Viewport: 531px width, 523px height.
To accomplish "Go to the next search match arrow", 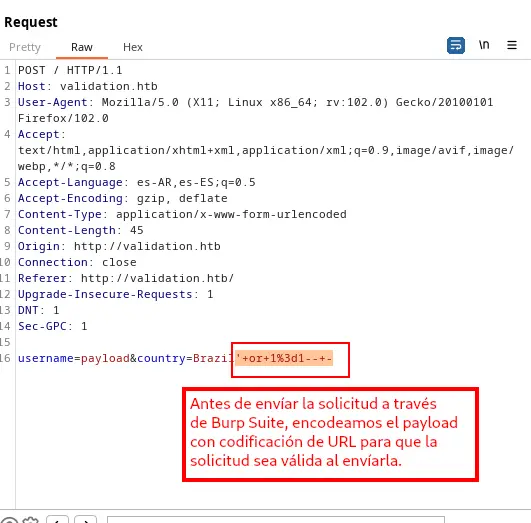I will point(85,520).
